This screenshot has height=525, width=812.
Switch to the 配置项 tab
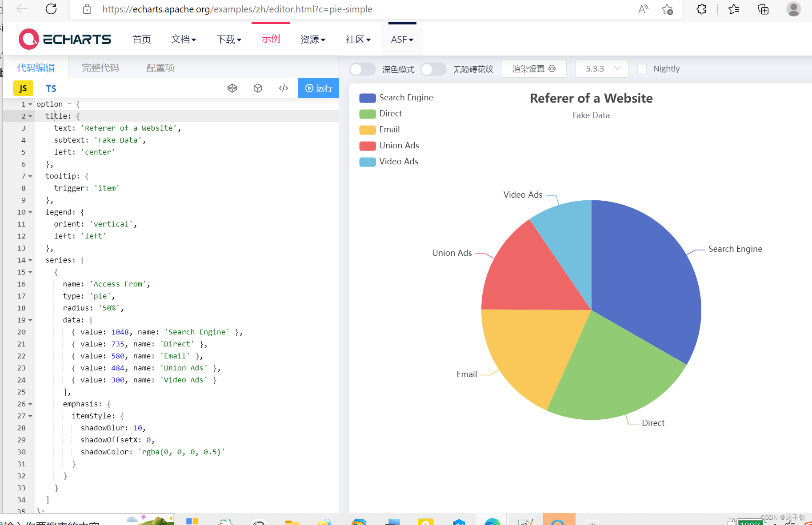coord(160,68)
